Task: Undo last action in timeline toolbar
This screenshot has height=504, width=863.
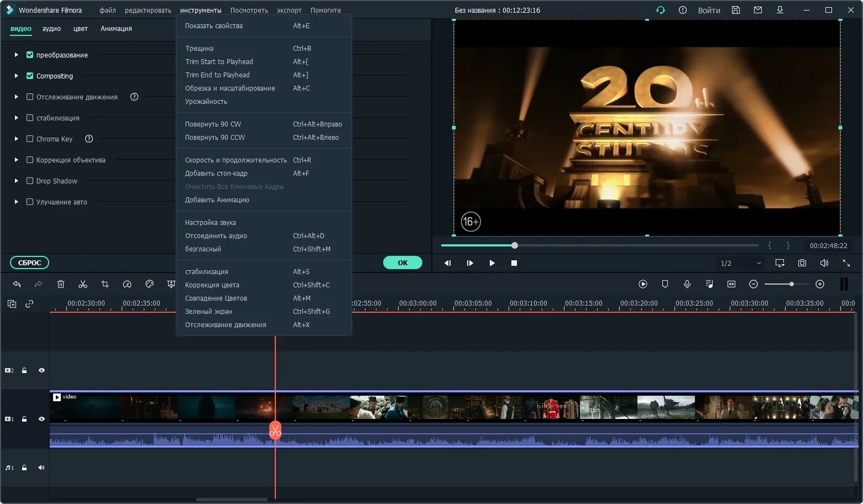Action: 17,284
